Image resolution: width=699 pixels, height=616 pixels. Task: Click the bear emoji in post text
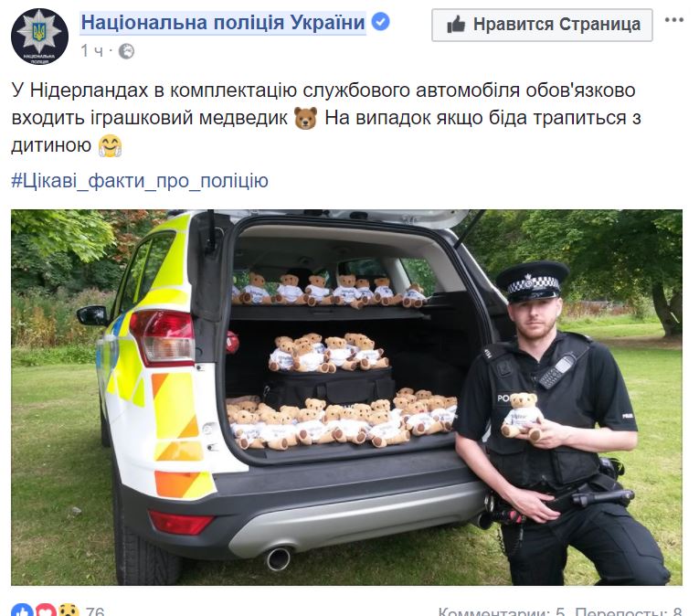[306, 118]
